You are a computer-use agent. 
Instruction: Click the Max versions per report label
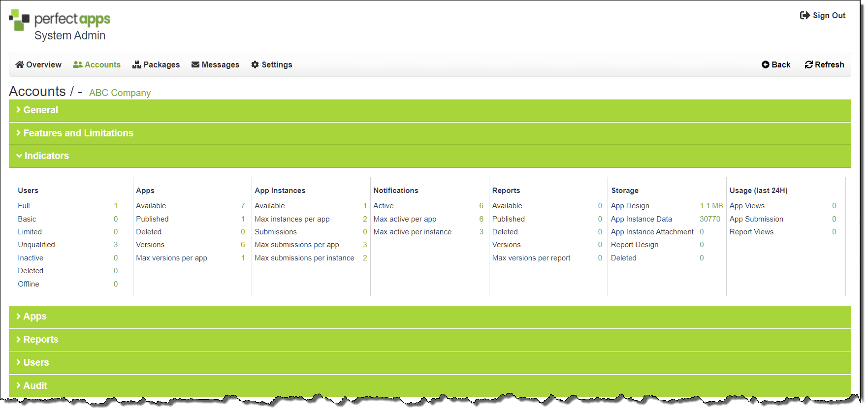tap(531, 258)
